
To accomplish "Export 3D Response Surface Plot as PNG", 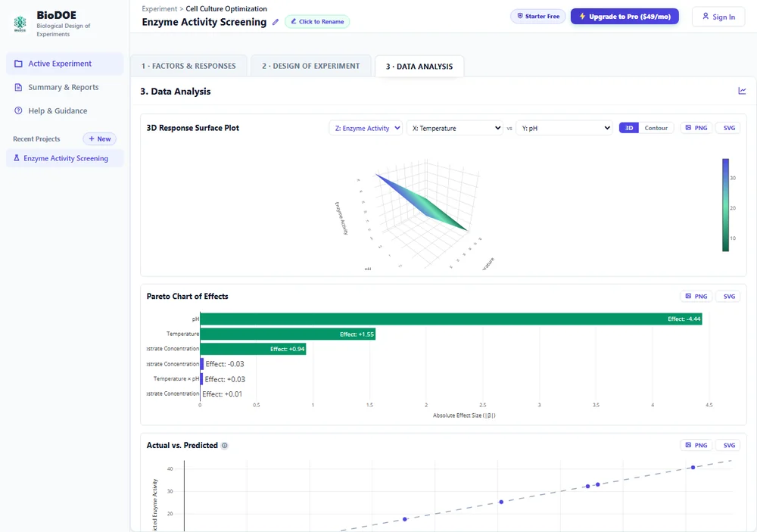I will tap(696, 128).
